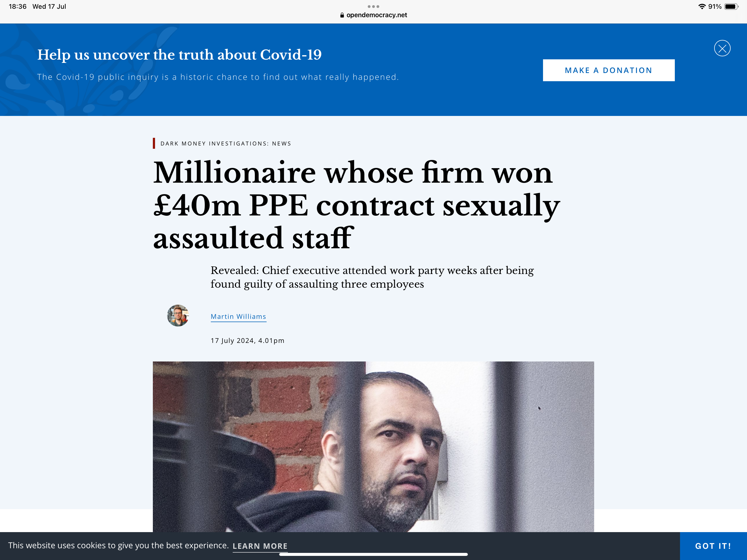Tap the home indicator bar at bottom
747x560 pixels.
coord(373,554)
